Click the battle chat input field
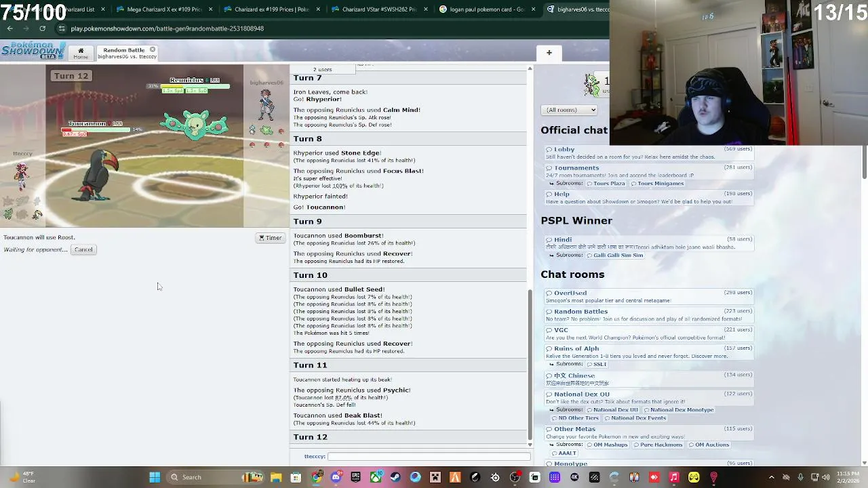 429,457
